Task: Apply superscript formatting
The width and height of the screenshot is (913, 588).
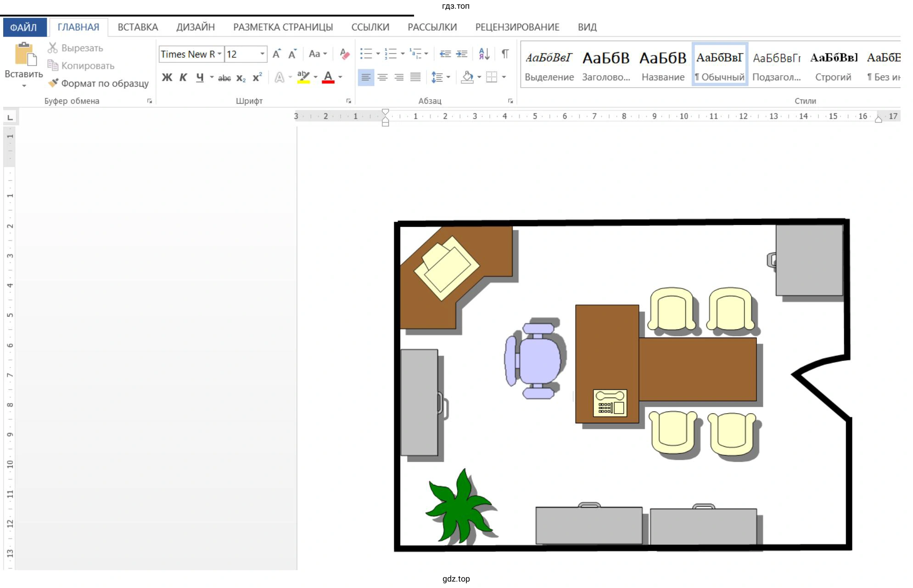Action: (x=257, y=78)
